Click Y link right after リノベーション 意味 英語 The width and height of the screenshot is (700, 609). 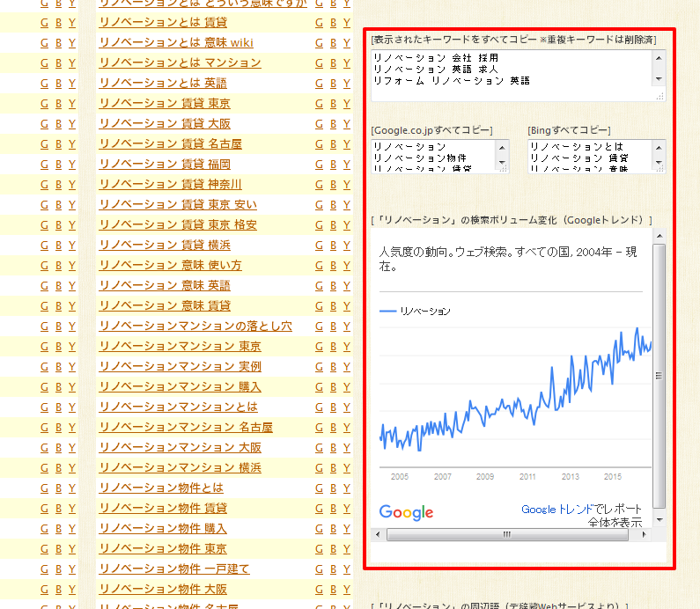click(x=347, y=286)
